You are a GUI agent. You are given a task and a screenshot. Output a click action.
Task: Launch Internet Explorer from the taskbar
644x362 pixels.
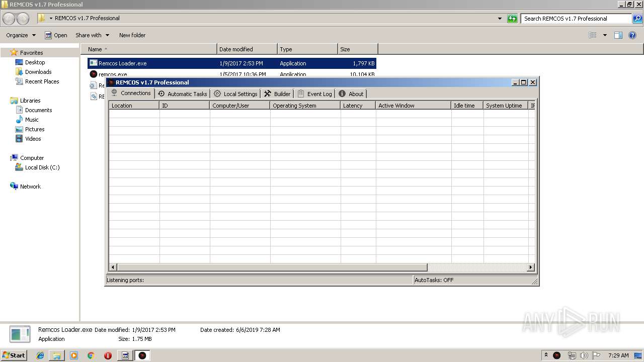point(40,355)
